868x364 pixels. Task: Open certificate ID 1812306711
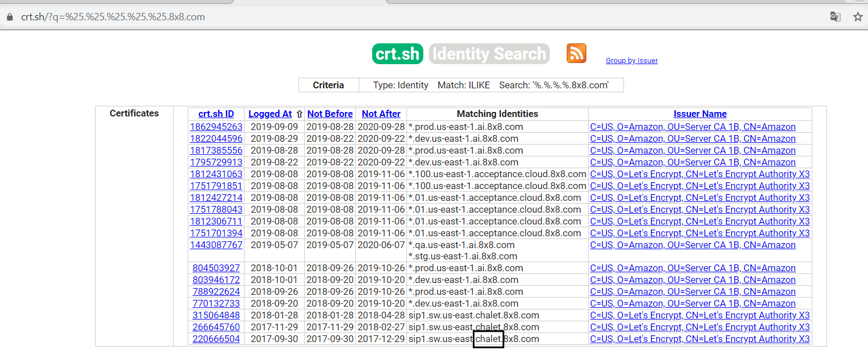pyautogui.click(x=216, y=221)
